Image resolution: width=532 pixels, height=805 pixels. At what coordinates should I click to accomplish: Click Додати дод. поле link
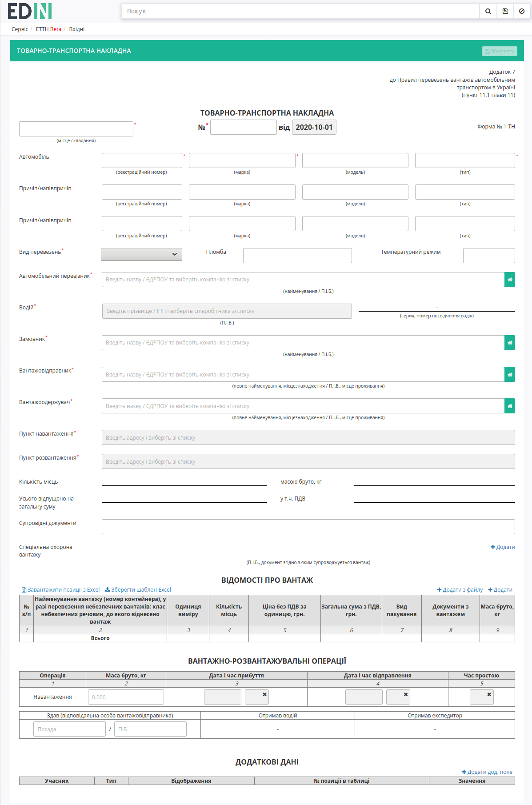tap(487, 772)
